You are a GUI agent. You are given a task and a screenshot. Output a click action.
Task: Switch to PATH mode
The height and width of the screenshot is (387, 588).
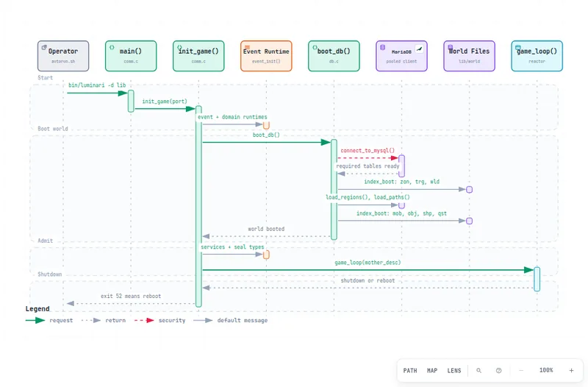pos(410,371)
